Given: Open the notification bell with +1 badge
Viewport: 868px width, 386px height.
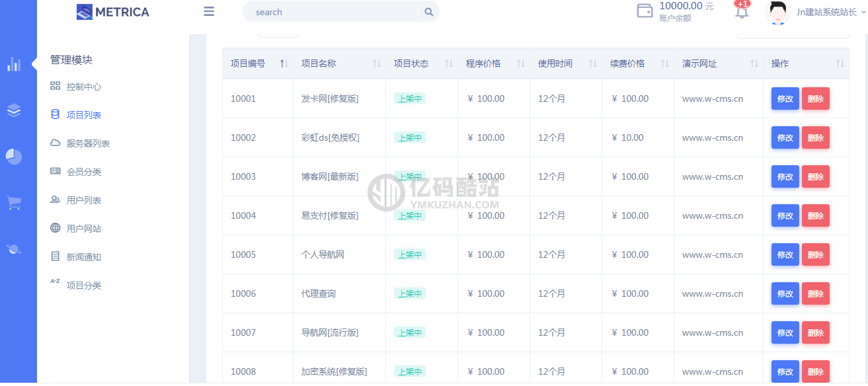Looking at the screenshot, I should point(742,11).
